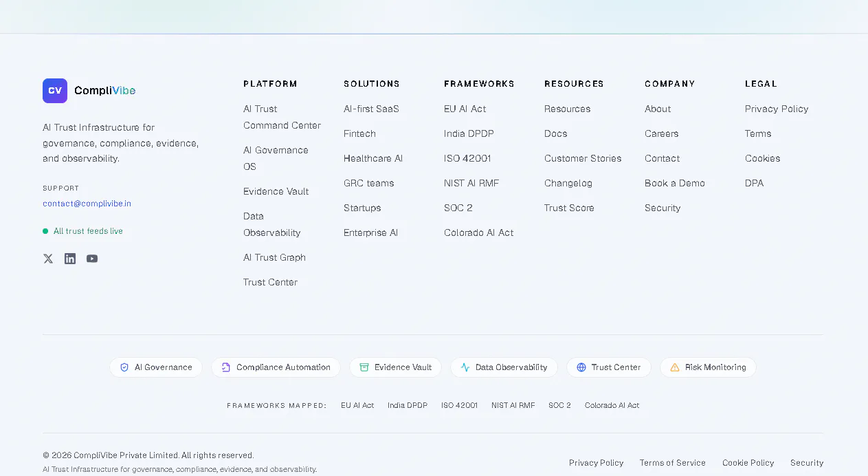Open Cookie Policy bottom link
This screenshot has width=868, height=476.
748,463
